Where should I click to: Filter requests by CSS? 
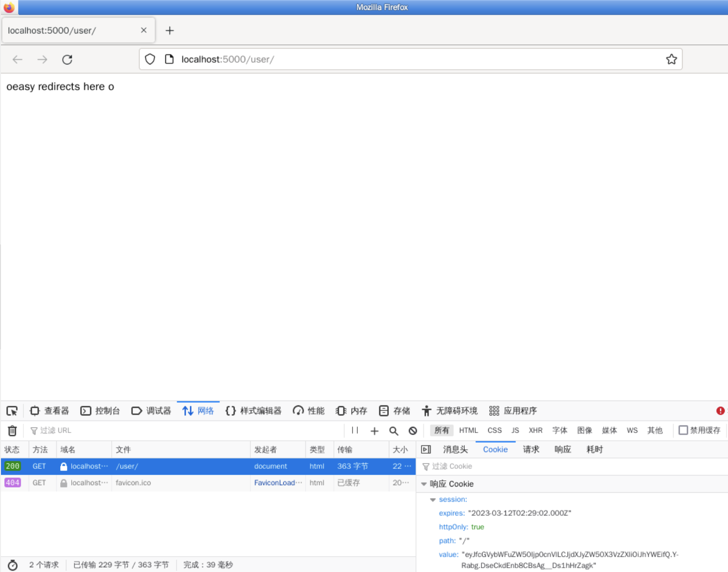494,430
